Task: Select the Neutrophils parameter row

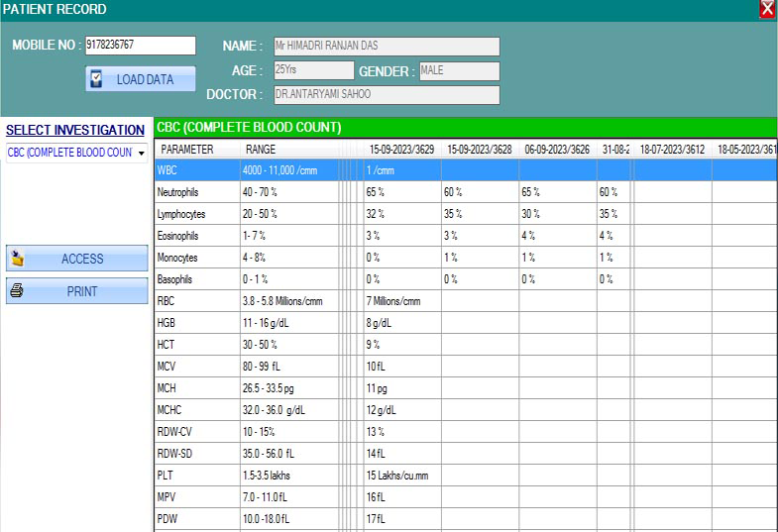Action: click(196, 192)
